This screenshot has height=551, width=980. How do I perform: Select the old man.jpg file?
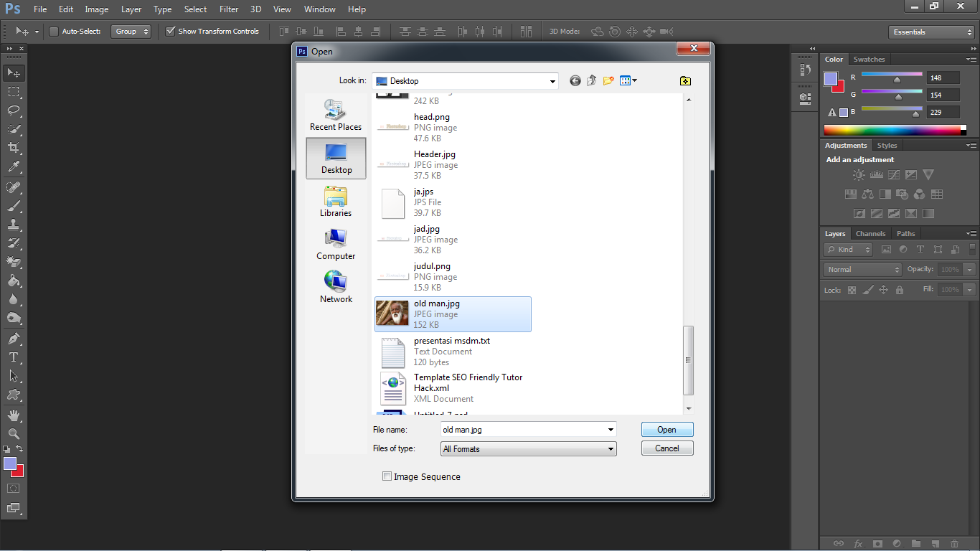pyautogui.click(x=453, y=314)
